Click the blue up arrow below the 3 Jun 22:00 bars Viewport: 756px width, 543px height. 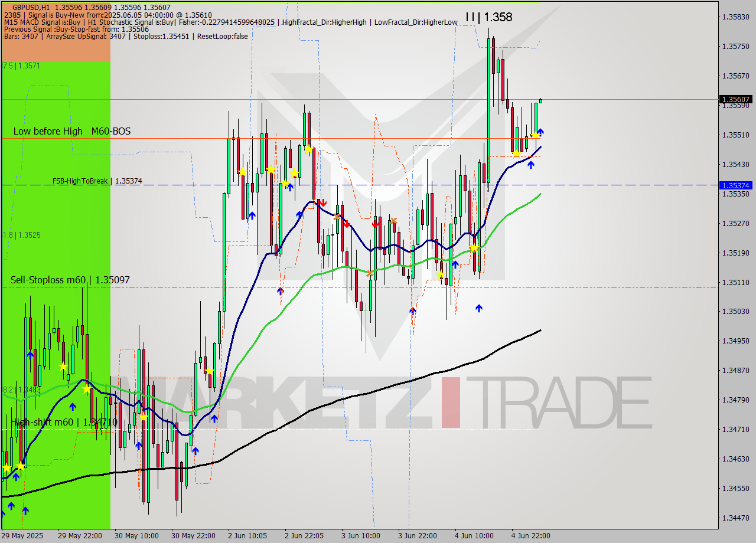[x=412, y=311]
